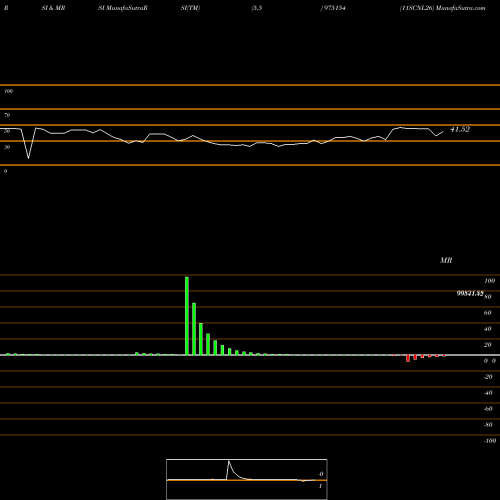Click the RSI axis label 0 on left
The height and width of the screenshot is (500, 500).
tap(5, 171)
